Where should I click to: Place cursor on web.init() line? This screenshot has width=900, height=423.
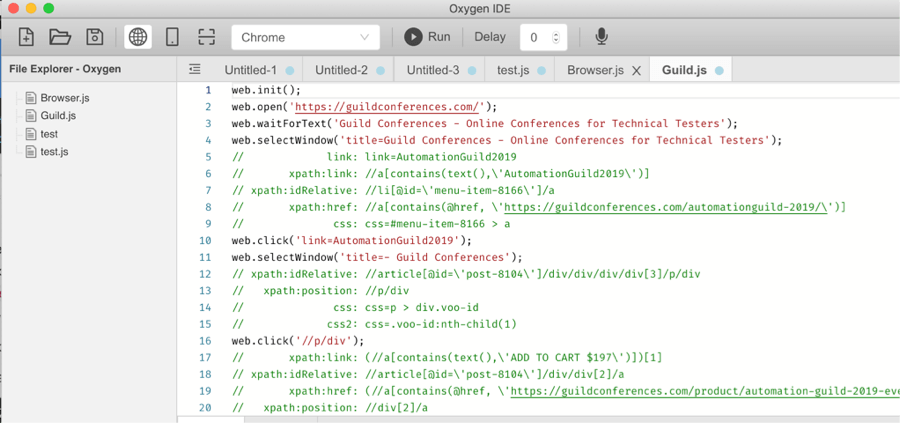coord(266,90)
